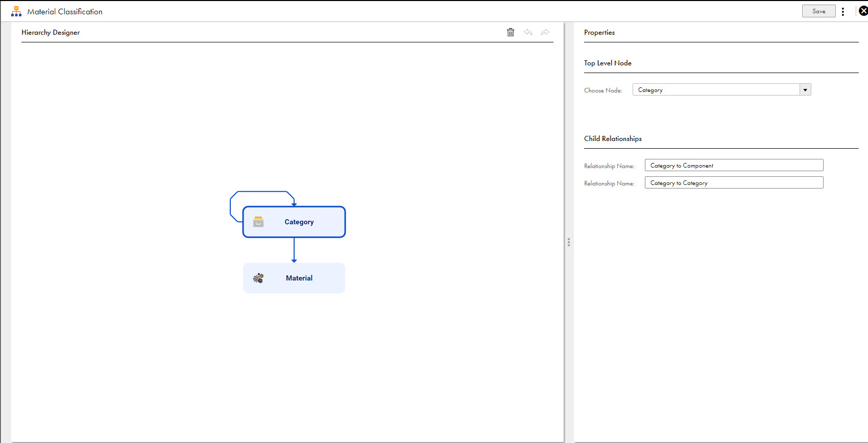Click the Choose Node combo box showing Category

pyautogui.click(x=721, y=90)
